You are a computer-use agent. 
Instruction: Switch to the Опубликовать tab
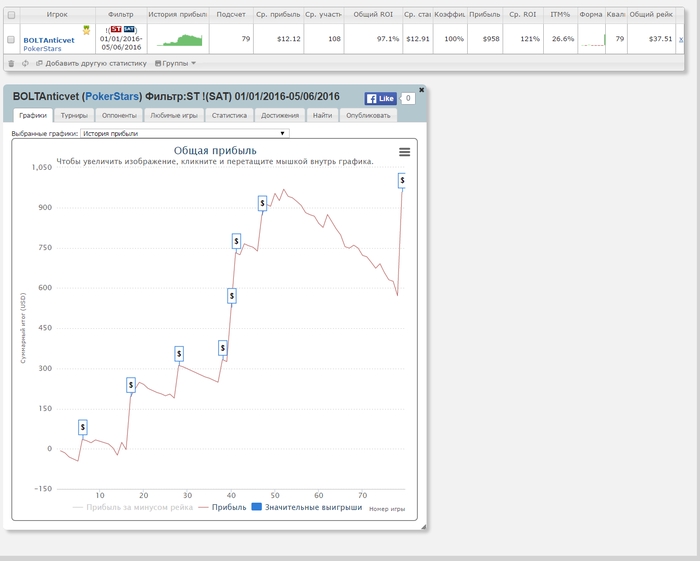pos(368,115)
